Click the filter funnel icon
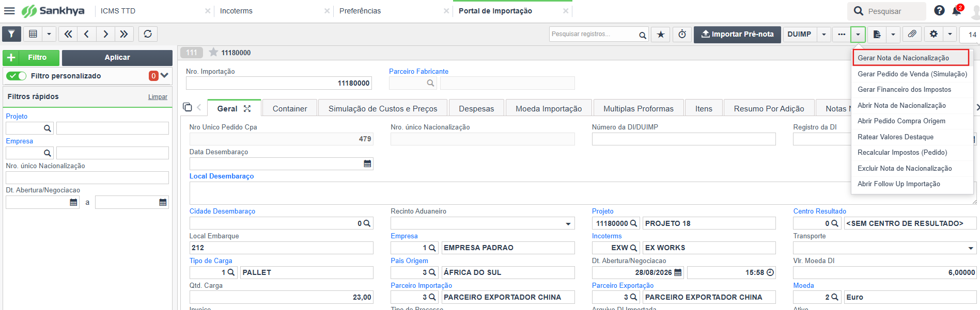The height and width of the screenshot is (310, 980). [11, 34]
